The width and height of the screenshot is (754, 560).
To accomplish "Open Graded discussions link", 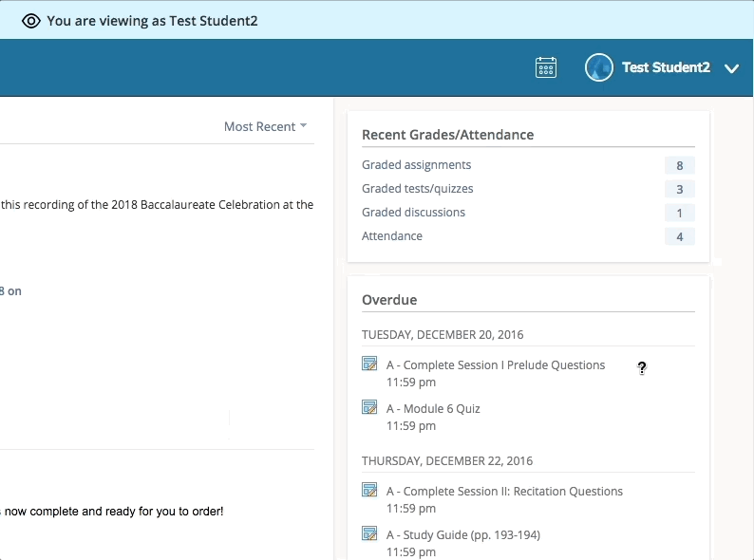I will pos(413,213).
